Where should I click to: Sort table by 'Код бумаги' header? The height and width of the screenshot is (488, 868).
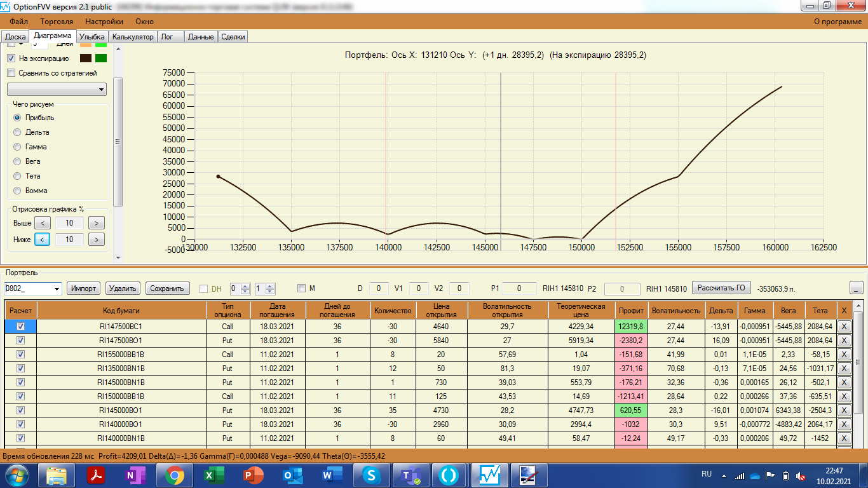[x=121, y=310]
